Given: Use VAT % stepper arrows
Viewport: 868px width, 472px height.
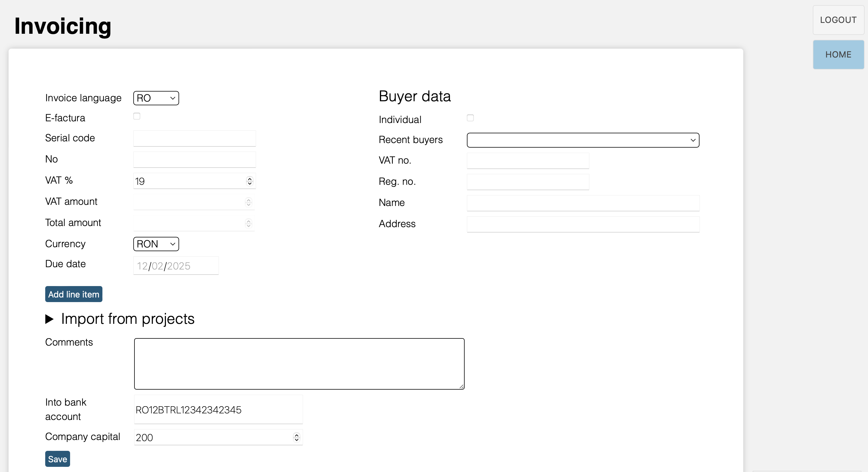Looking at the screenshot, I should point(249,181).
